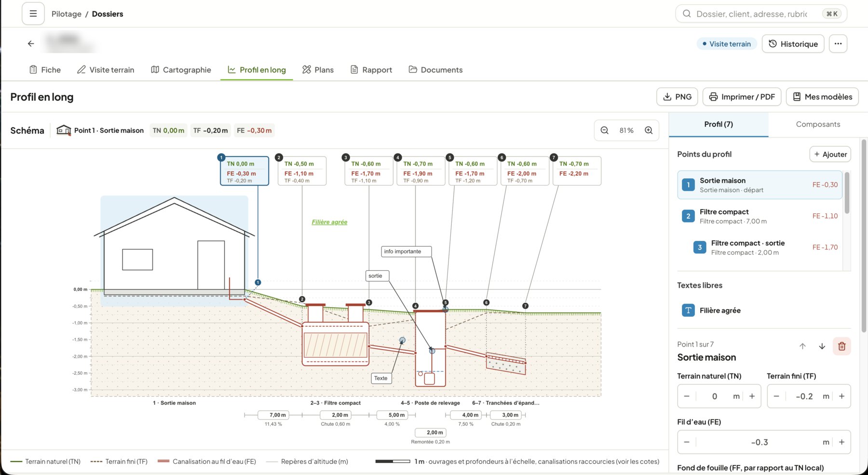Increase Fil d'eau value with plus
Viewport: 868px width, 475px height.
841,442
